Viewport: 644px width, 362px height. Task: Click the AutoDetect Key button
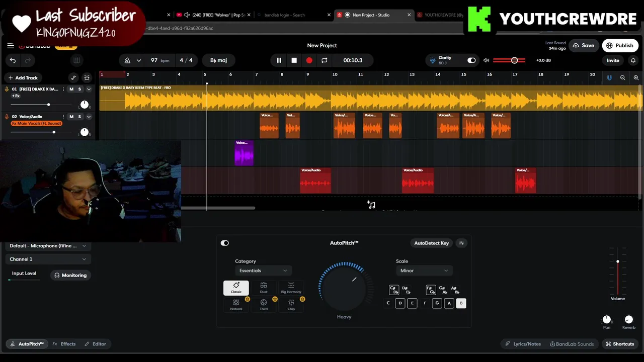coord(431,243)
